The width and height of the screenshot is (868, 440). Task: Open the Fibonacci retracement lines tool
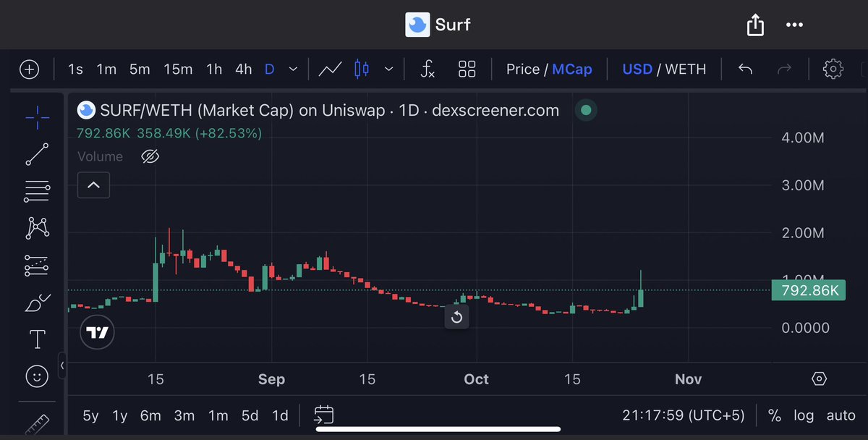[x=37, y=191]
